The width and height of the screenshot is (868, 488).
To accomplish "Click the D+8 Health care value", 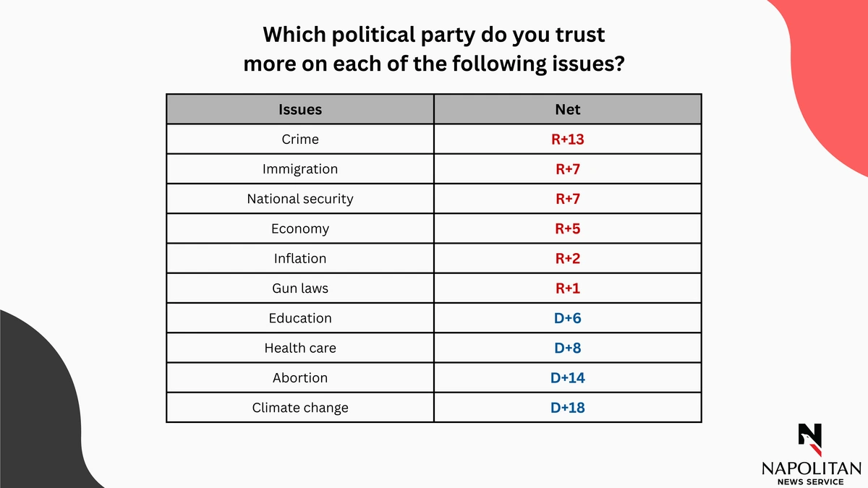I will [568, 348].
